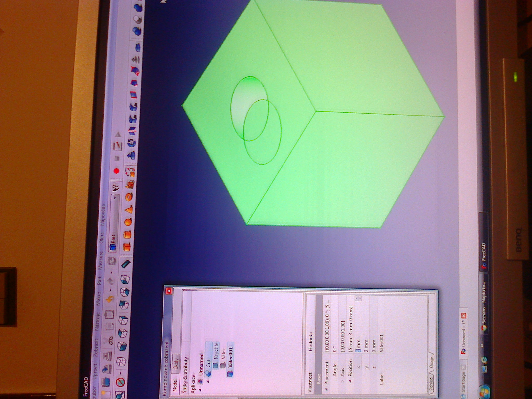Image resolution: width=532 pixels, height=399 pixels.
Task: Collapse the Cut node in model tree
Action: (x=208, y=382)
